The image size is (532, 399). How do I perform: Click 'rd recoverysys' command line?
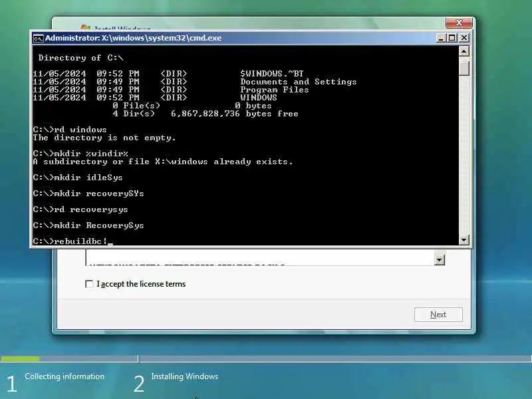80,209
